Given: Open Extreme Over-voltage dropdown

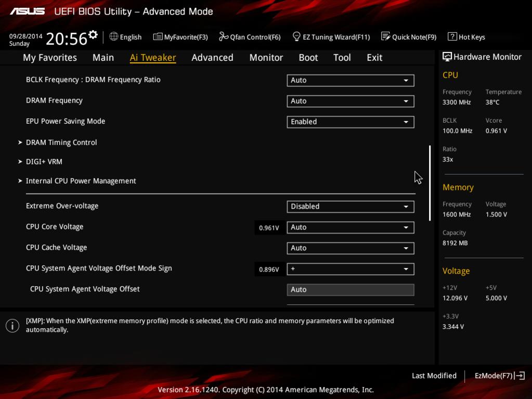Looking at the screenshot, I should coord(351,207).
